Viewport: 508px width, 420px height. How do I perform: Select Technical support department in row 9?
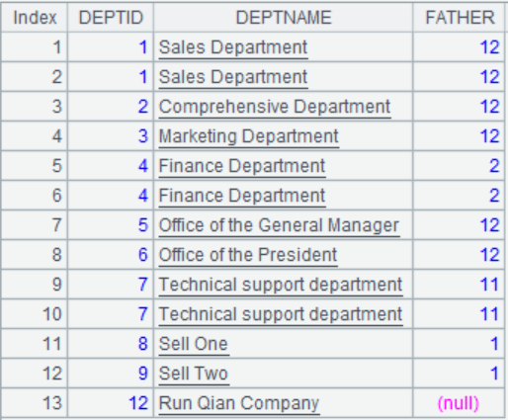281,285
